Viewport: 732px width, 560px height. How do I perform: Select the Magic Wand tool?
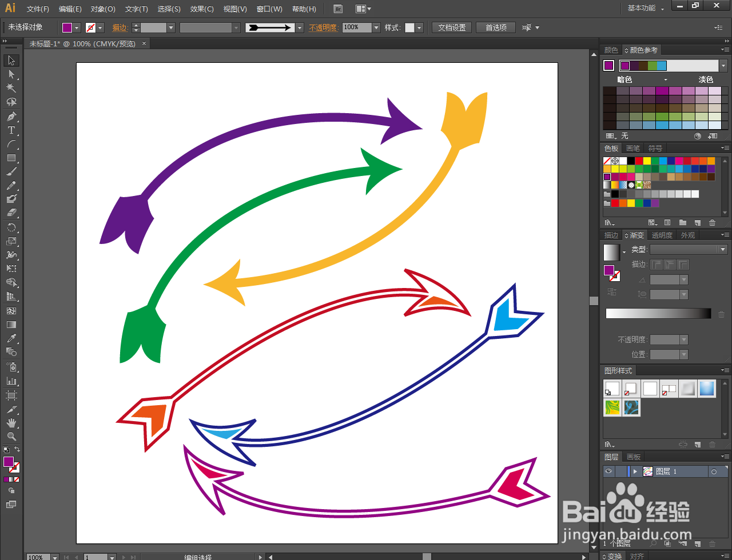pos(11,88)
